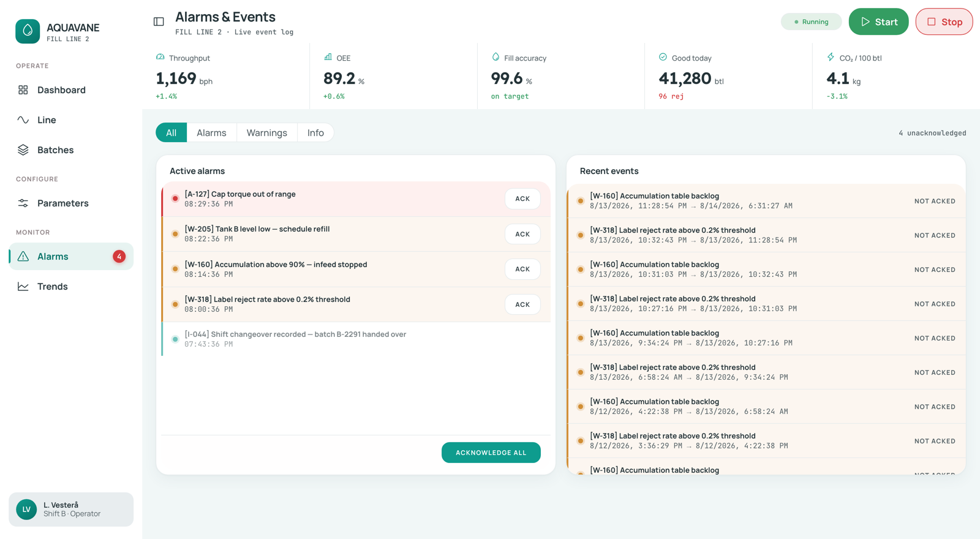Start the fill line
Viewport: 980px width, 539px height.
pyautogui.click(x=878, y=22)
